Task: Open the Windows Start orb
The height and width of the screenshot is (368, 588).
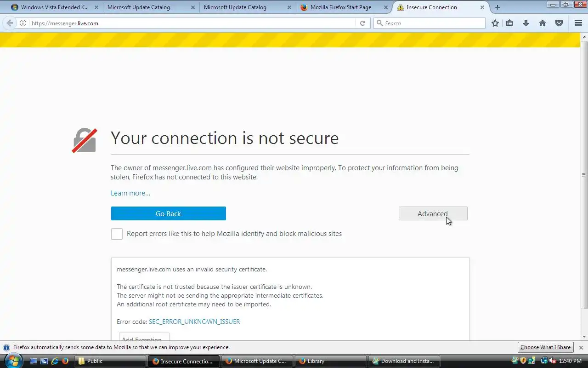Action: pos(13,361)
